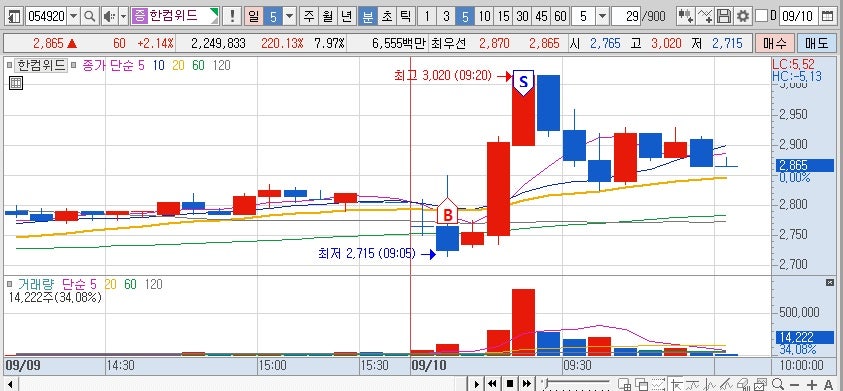Select the 60 minute interval tab
Image resolution: width=843 pixels, height=391 pixels.
(560, 16)
